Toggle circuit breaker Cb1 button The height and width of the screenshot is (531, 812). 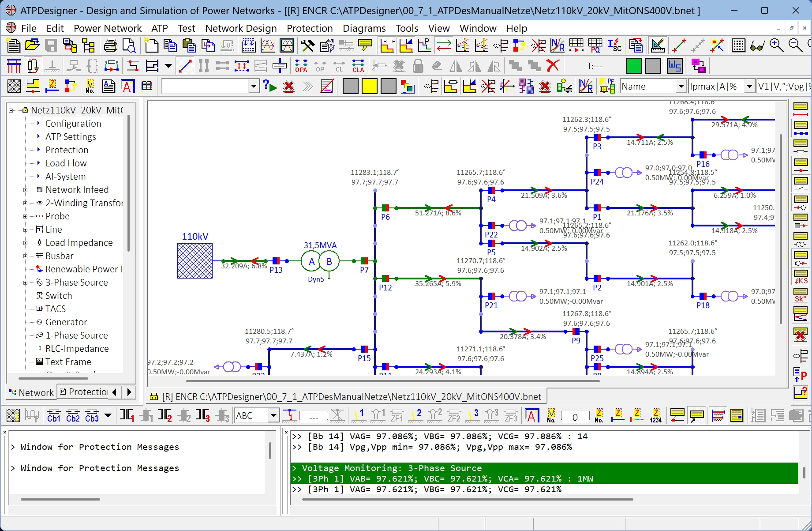[54, 416]
